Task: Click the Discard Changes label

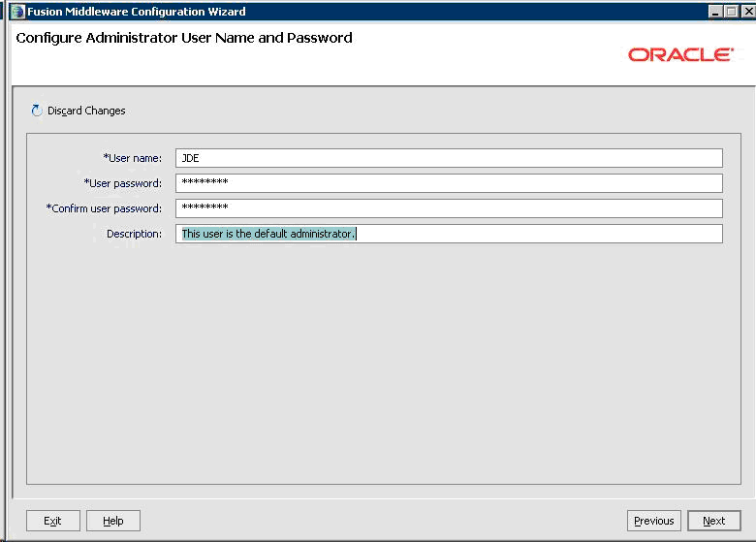Action: coord(86,111)
